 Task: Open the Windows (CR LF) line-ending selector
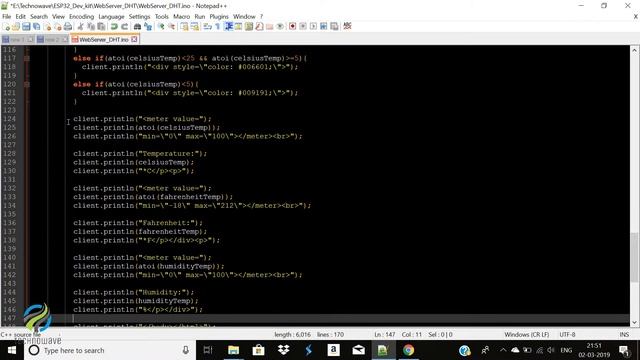click(527, 334)
